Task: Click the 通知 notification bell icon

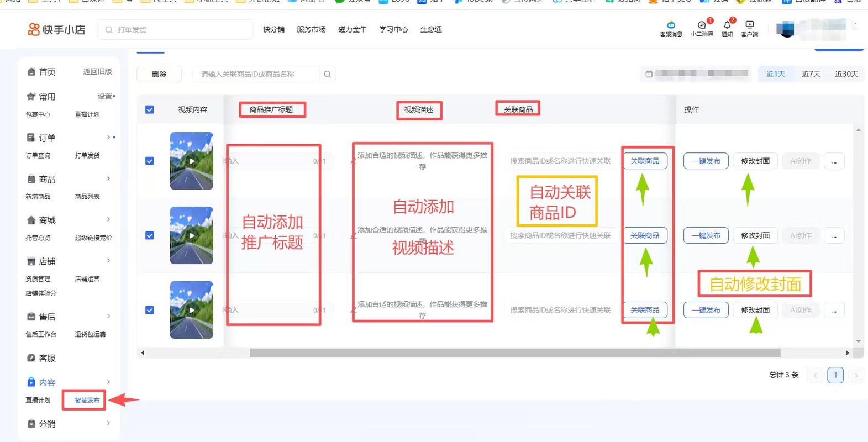Action: click(x=727, y=25)
